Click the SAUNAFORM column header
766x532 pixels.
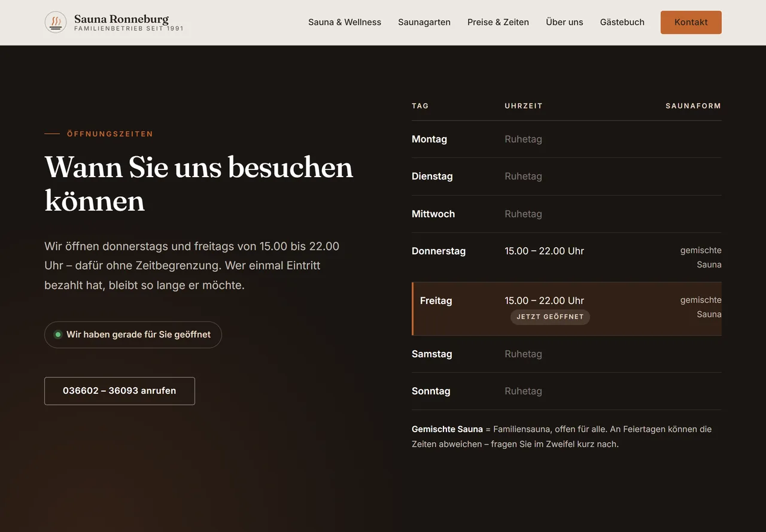click(694, 106)
